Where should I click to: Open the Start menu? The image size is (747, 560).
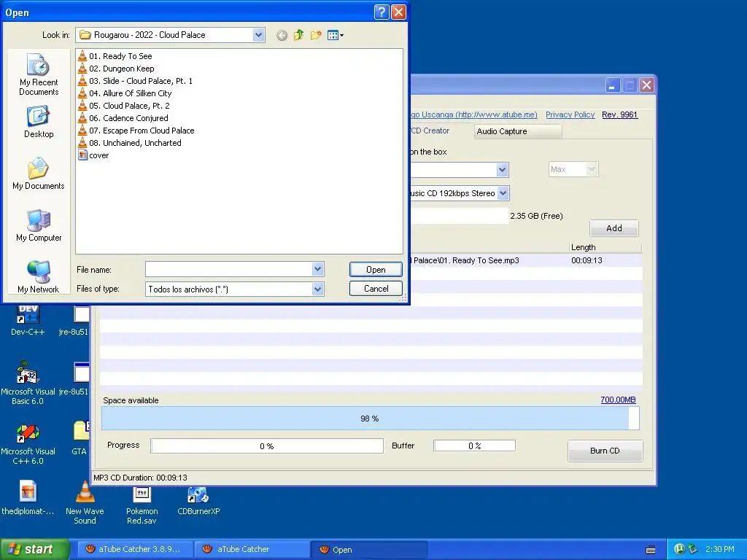[x=34, y=549]
